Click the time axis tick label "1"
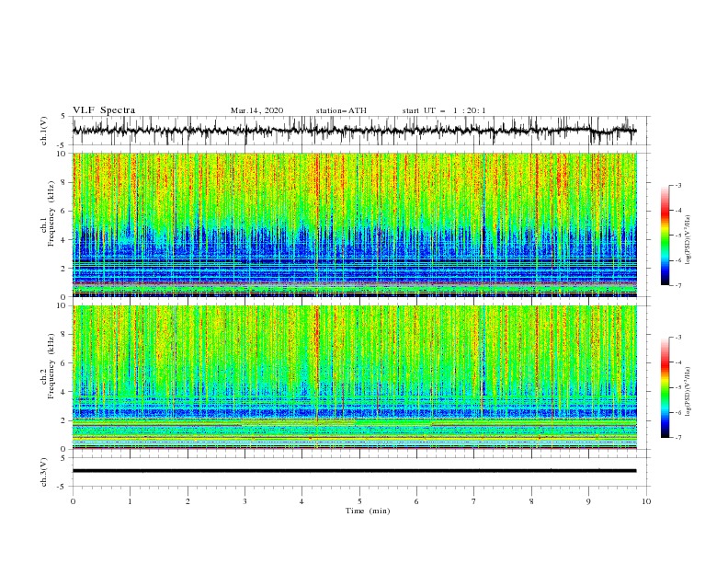This screenshot has width=728, height=563. [x=130, y=501]
